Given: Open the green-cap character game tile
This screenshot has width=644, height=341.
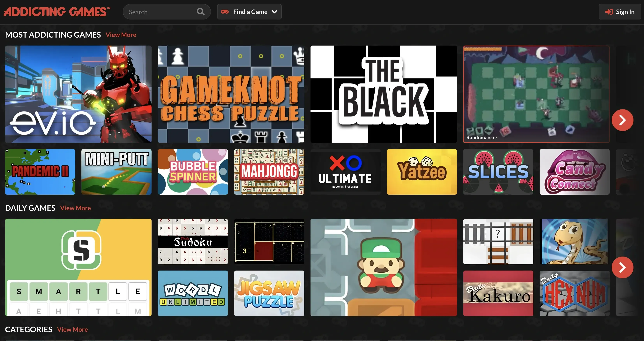Looking at the screenshot, I should point(384,267).
